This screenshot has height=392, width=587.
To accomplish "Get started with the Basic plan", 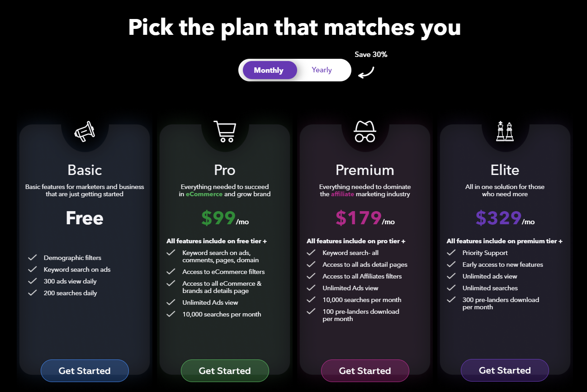I will (x=85, y=371).
